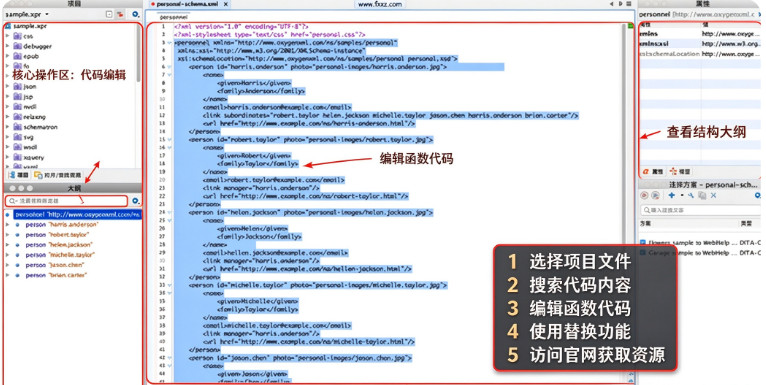The height and width of the screenshot is (385, 766).
Task: Click the nvdl folder icon
Action: point(17,107)
